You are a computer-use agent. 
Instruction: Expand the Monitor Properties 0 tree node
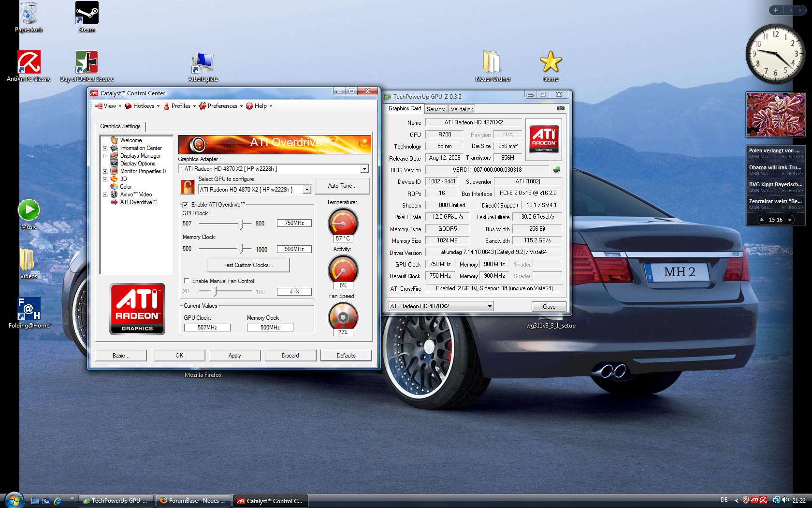[105, 171]
